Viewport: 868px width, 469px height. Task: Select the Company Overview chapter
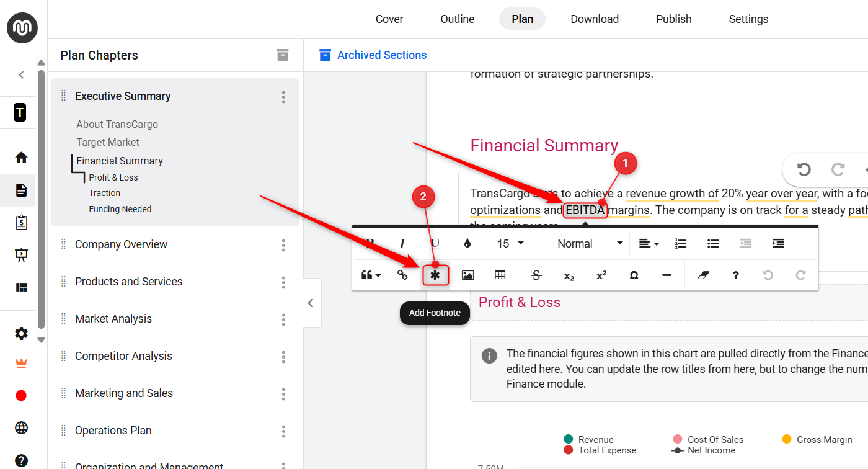coord(121,244)
